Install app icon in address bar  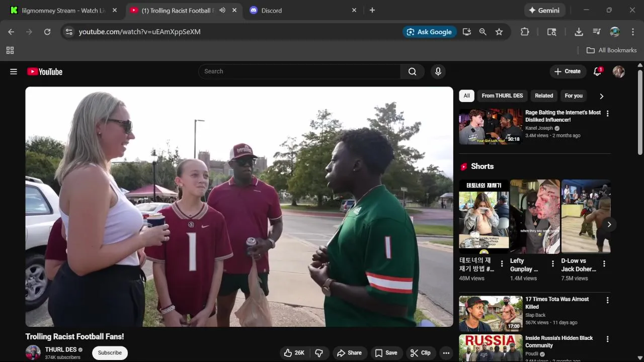467,32
